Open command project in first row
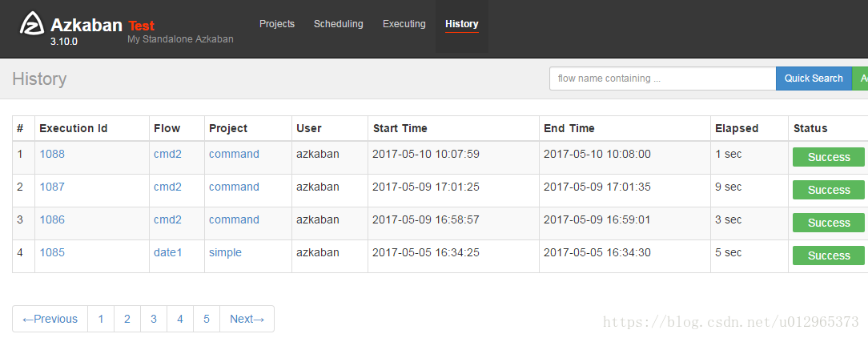The width and height of the screenshot is (868, 338). (234, 154)
